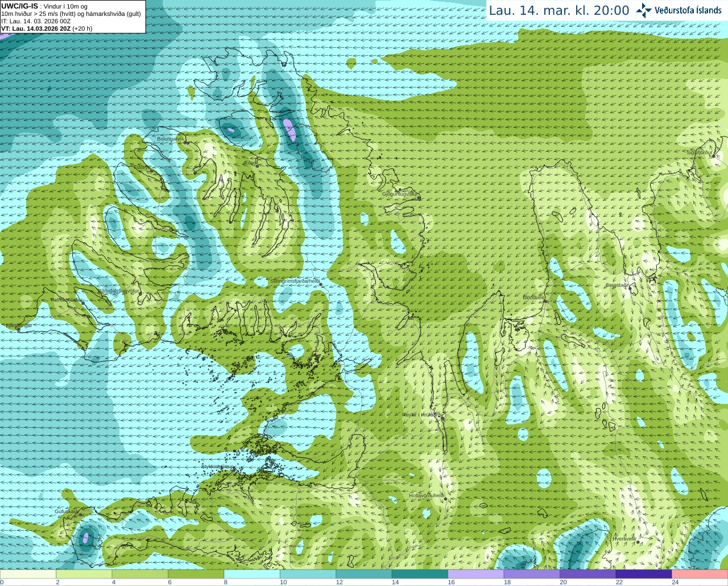Click the Gjögurflugvöllur station label
This screenshot has width=728, height=586.
click(x=400, y=194)
